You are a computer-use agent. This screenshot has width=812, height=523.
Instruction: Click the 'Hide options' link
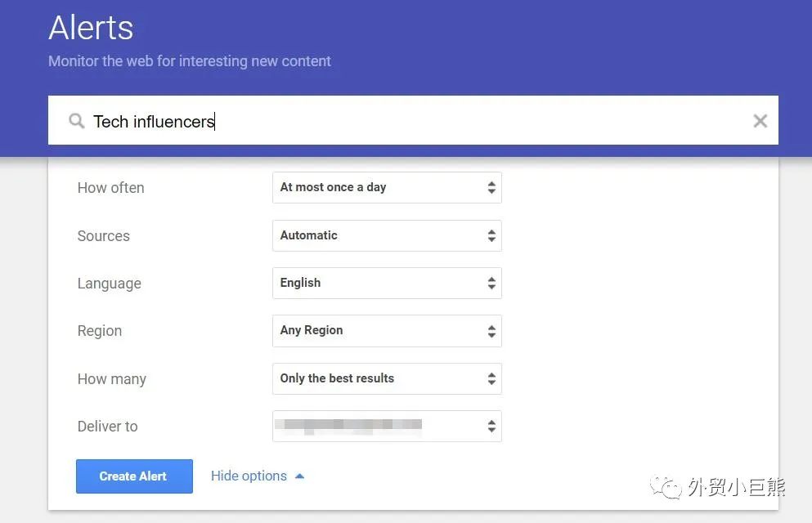click(249, 476)
